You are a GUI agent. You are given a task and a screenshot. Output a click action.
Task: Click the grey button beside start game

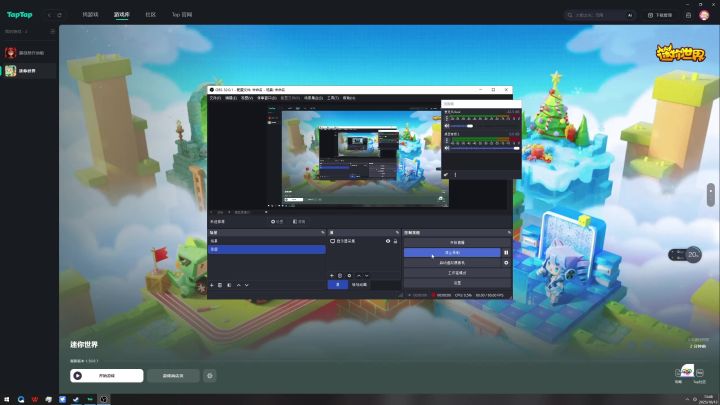pyautogui.click(x=173, y=376)
